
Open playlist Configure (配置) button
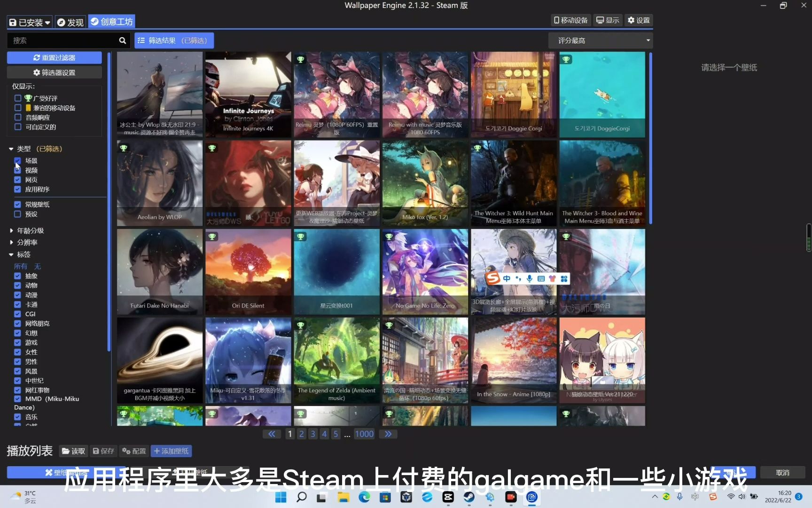[134, 451]
